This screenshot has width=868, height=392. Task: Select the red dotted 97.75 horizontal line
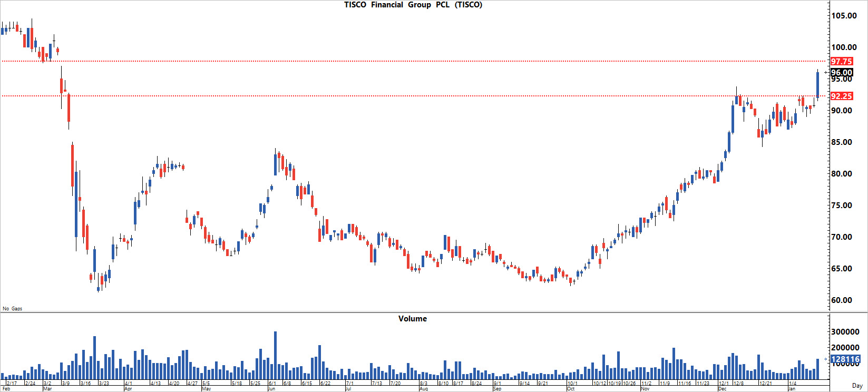[415, 61]
